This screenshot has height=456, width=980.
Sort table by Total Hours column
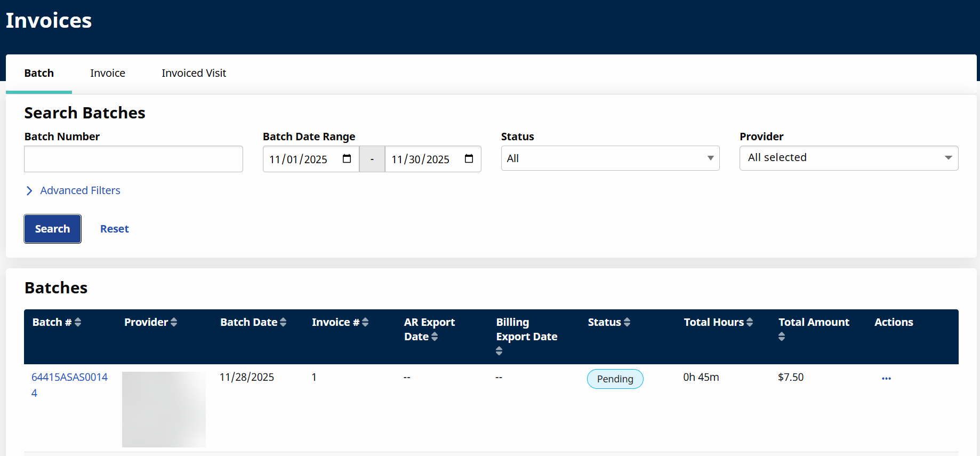(x=750, y=322)
